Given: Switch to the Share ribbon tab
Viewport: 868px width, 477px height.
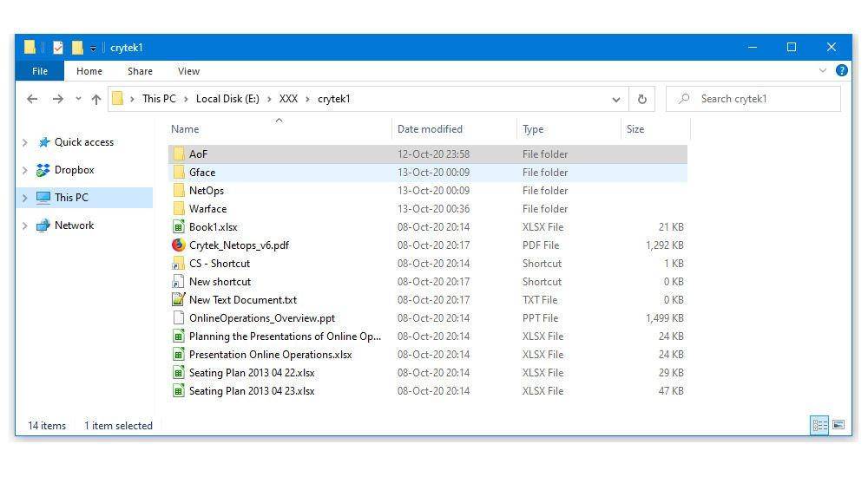Looking at the screenshot, I should [140, 71].
